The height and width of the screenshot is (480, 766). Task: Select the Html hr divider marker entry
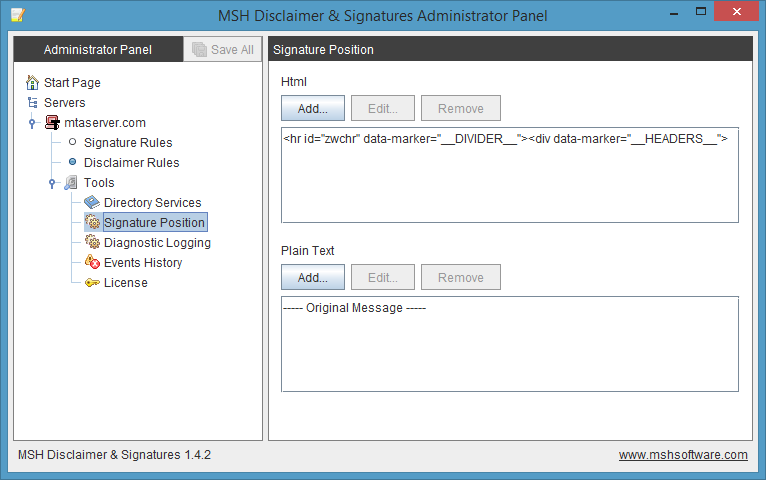[505, 139]
